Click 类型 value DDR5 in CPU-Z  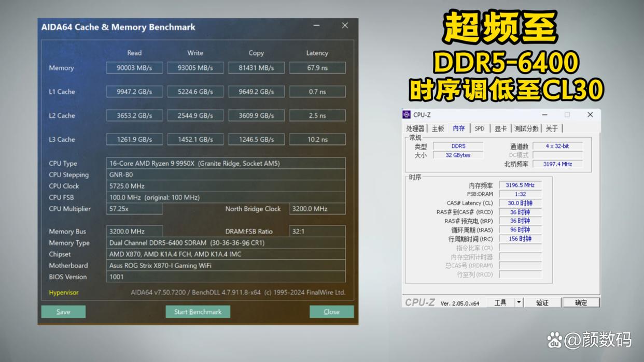[458, 147]
